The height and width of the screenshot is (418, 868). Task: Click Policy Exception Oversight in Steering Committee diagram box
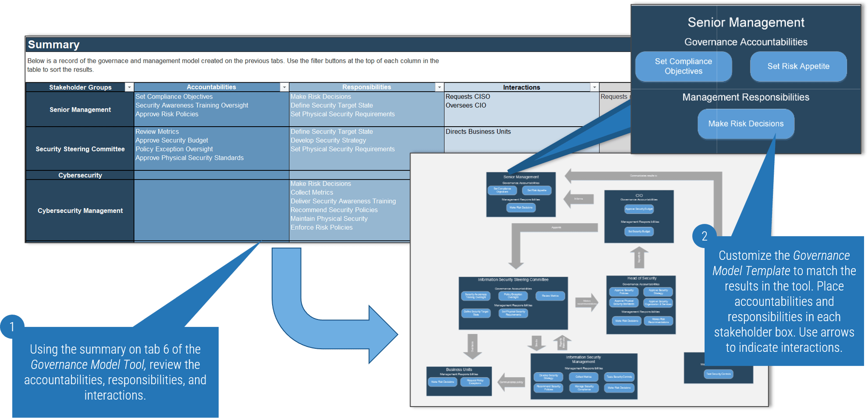pyautogui.click(x=513, y=296)
